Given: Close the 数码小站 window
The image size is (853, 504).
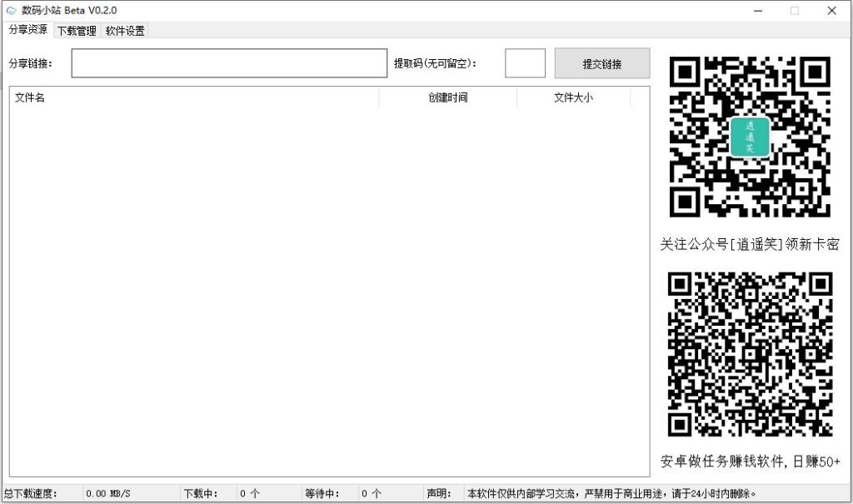Looking at the screenshot, I should pyautogui.click(x=832, y=10).
